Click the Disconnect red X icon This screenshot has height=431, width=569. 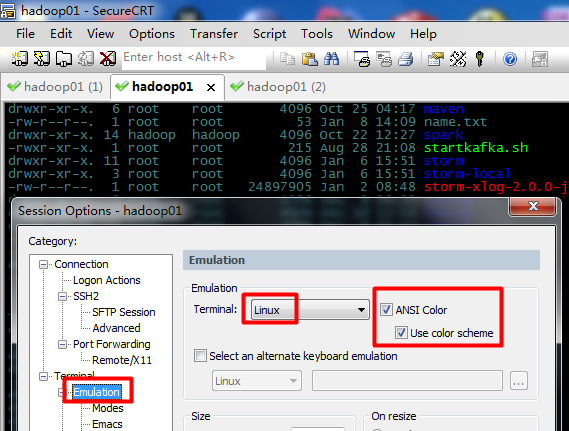click(108, 58)
